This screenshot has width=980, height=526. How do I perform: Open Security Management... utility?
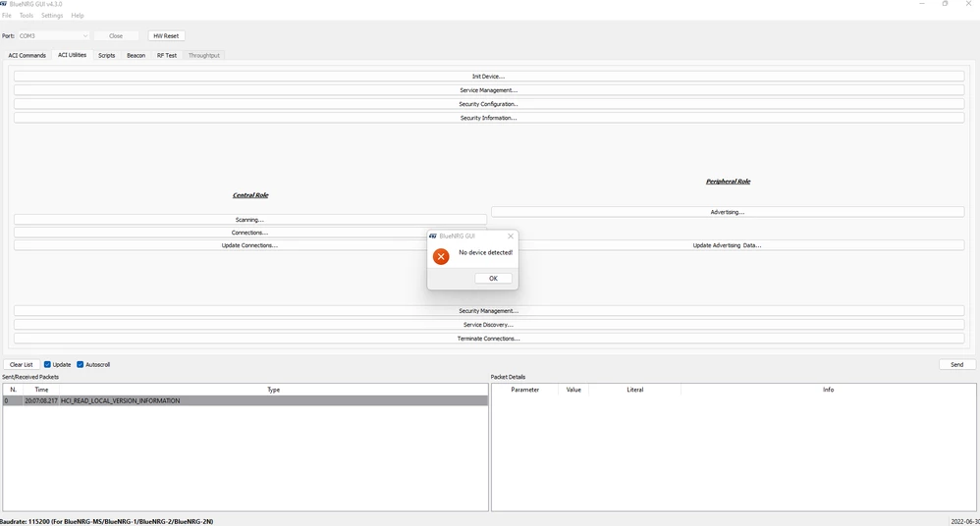pos(489,311)
